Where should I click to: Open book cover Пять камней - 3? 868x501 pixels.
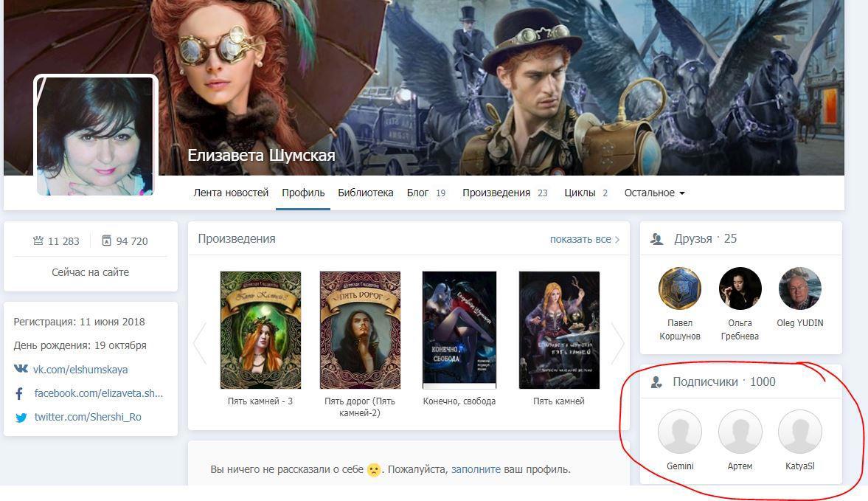(260, 329)
